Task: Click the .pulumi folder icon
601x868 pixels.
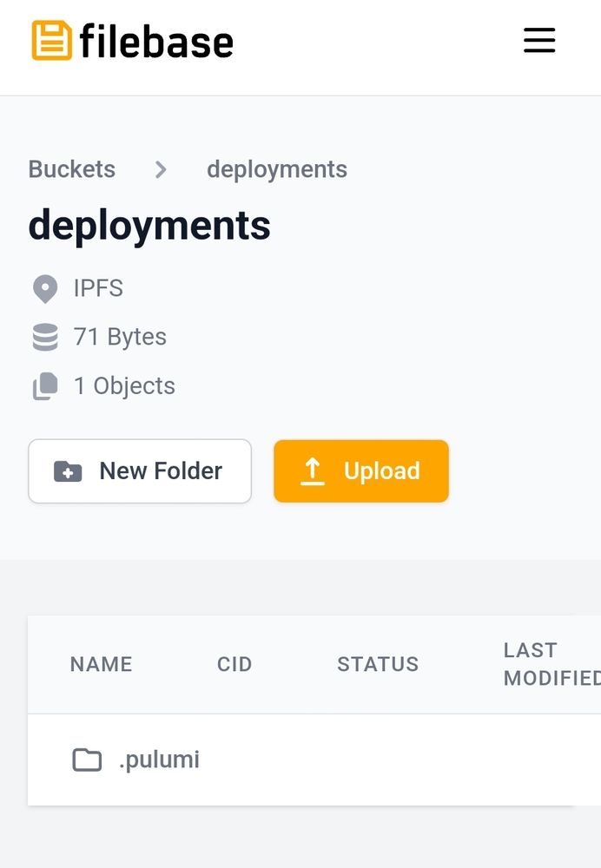Action: click(x=87, y=759)
